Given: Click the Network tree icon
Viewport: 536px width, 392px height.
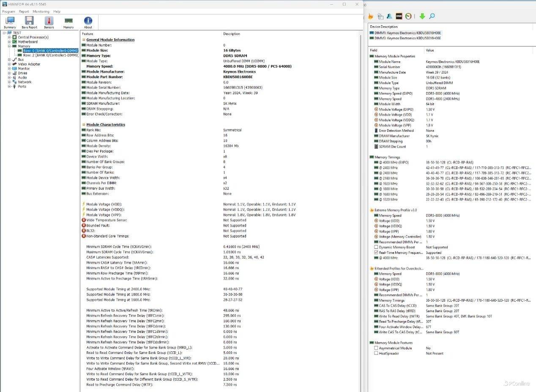Looking at the screenshot, I should pos(14,82).
